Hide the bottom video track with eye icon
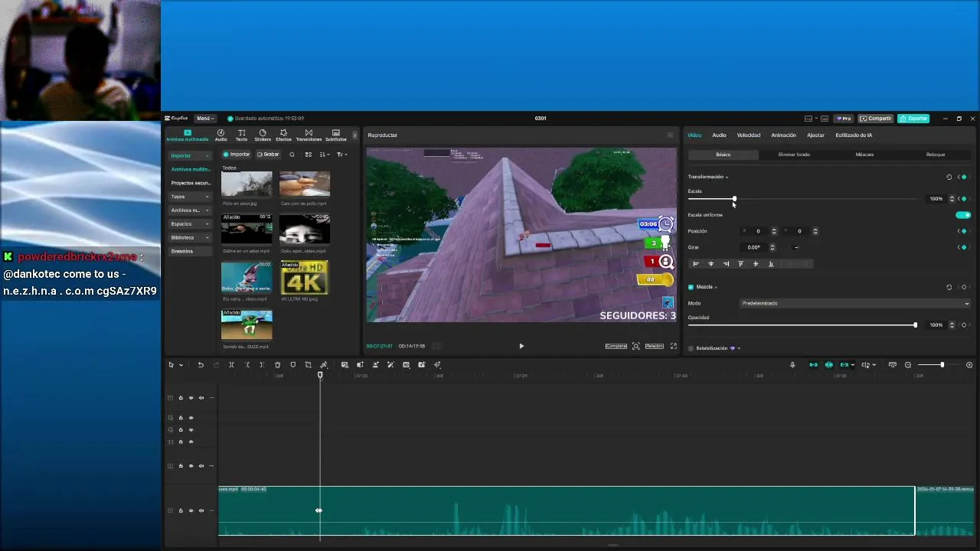The width and height of the screenshot is (980, 551). tap(191, 510)
